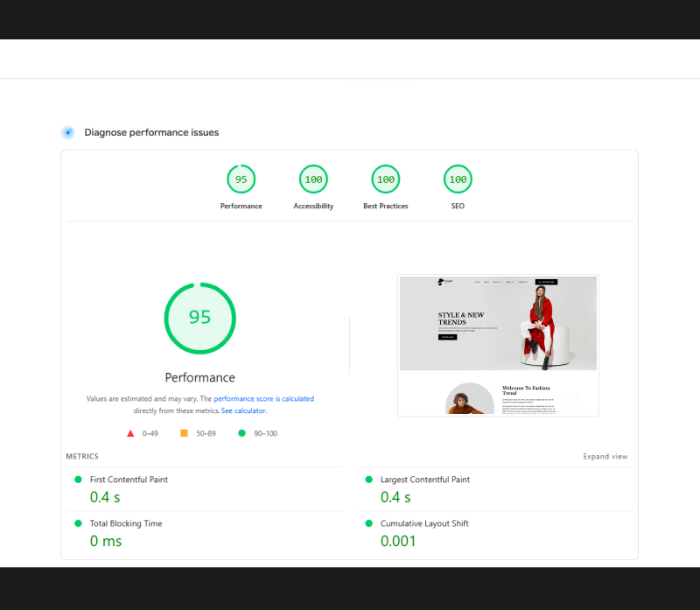Viewport: 700px width, 610px height.
Task: Click the METRICS section heading
Action: point(82,457)
